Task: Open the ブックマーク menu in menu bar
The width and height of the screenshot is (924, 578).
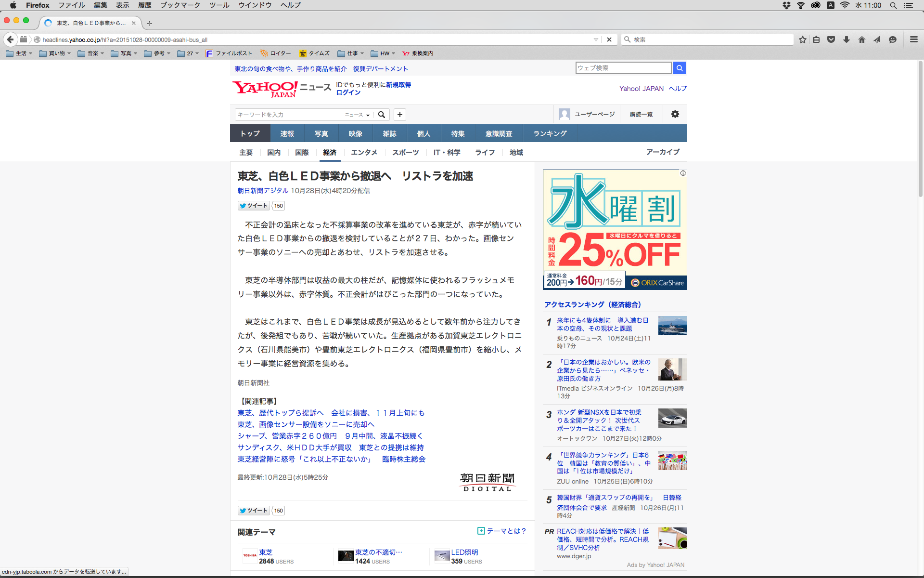Action: pos(180,5)
